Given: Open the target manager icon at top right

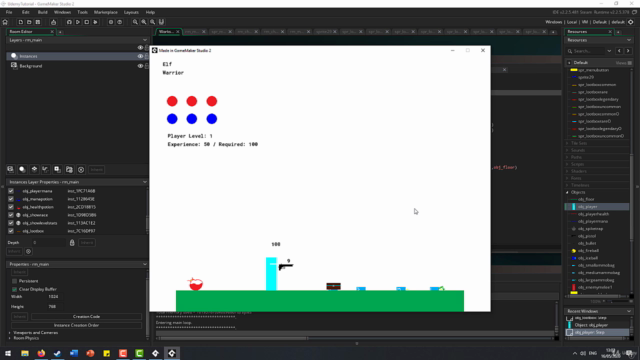Looking at the screenshot, I should click(x=631, y=22).
